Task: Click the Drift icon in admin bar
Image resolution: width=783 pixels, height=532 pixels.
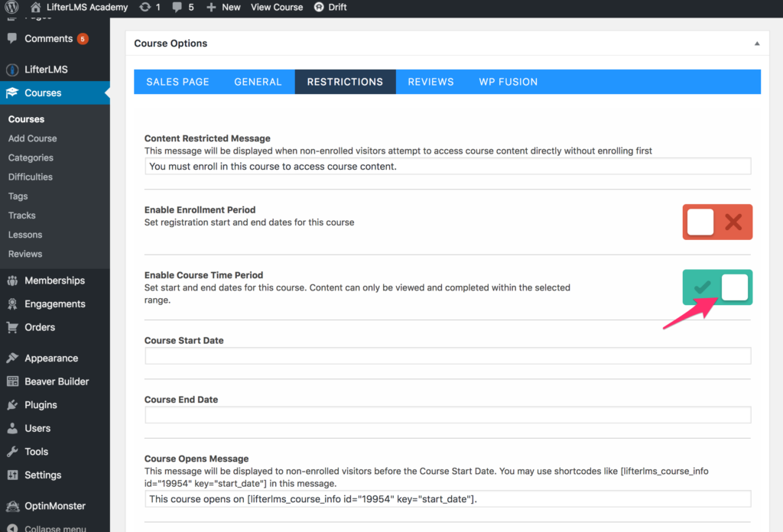Action: point(319,7)
